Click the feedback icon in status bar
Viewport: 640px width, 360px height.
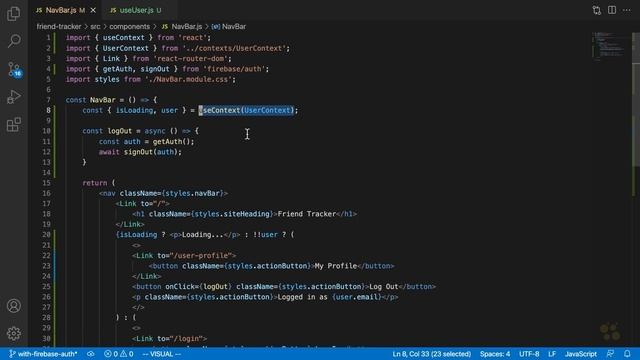coord(610,354)
